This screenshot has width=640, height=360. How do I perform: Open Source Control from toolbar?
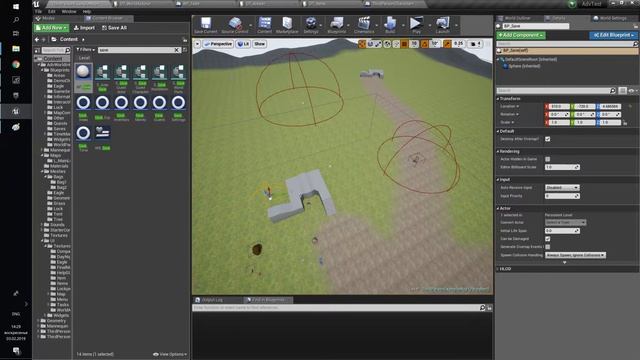235,24
